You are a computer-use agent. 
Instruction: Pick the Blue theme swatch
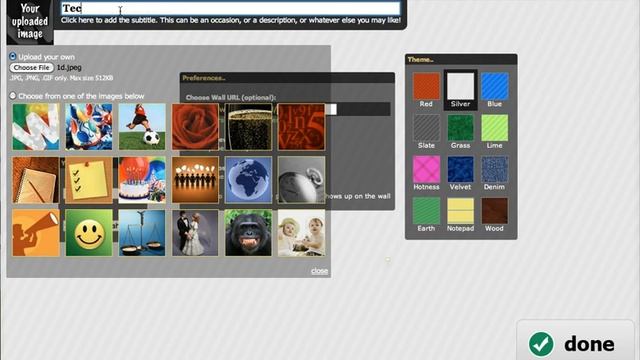click(x=494, y=86)
